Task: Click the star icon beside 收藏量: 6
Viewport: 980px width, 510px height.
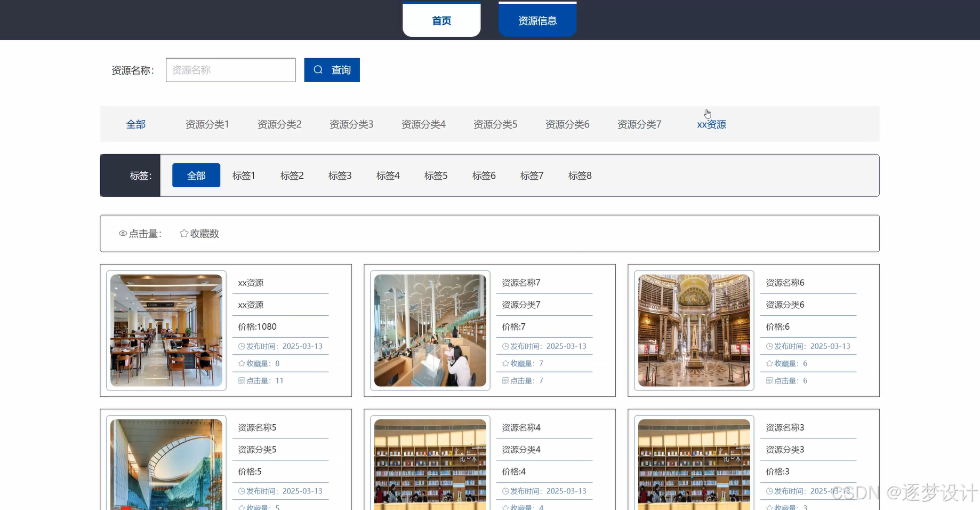Action: point(769,363)
